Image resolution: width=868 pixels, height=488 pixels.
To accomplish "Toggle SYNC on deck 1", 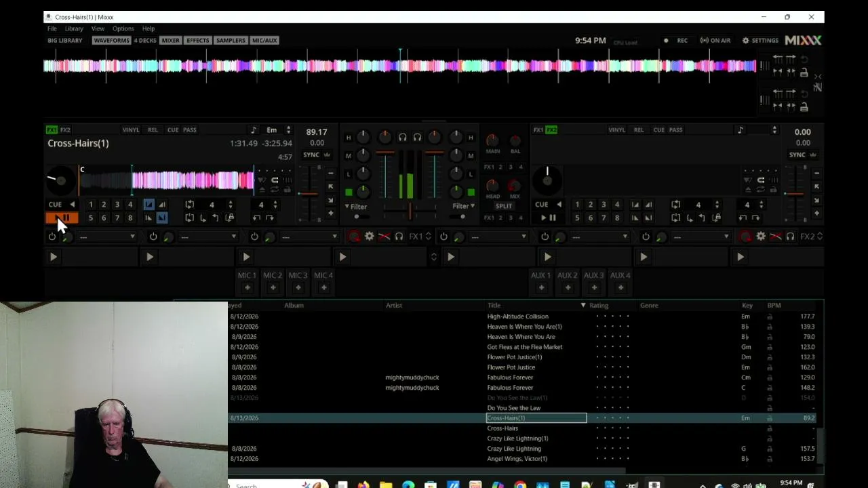I will click(x=311, y=155).
